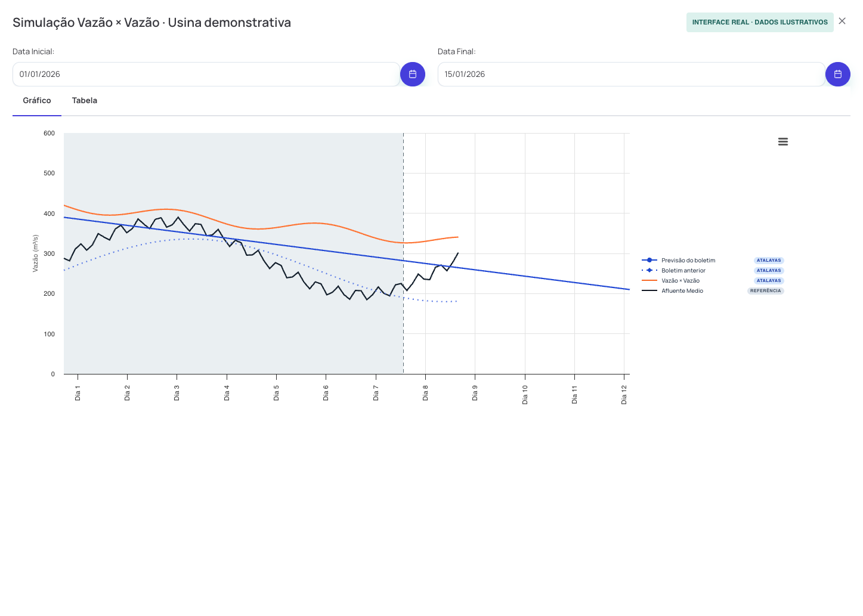Screen dimensions: 863x616
Task: Click ATALAYAS badge beside Previsão do boletim
Action: point(769,261)
